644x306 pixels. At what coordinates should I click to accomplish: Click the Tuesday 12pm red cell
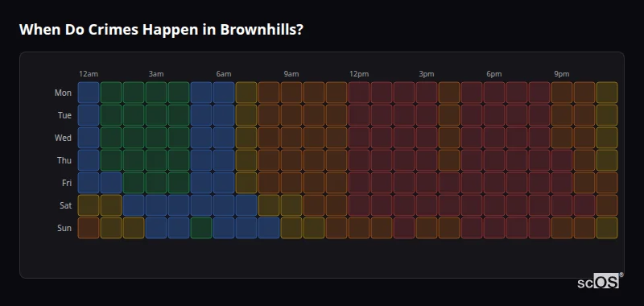pyautogui.click(x=359, y=115)
